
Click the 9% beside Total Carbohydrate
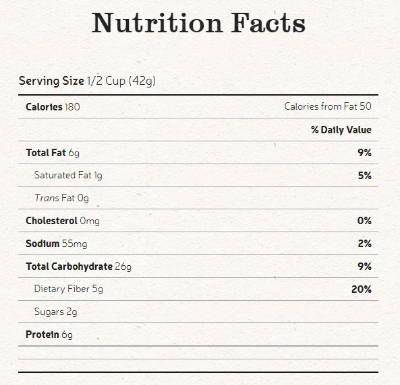[x=365, y=266]
